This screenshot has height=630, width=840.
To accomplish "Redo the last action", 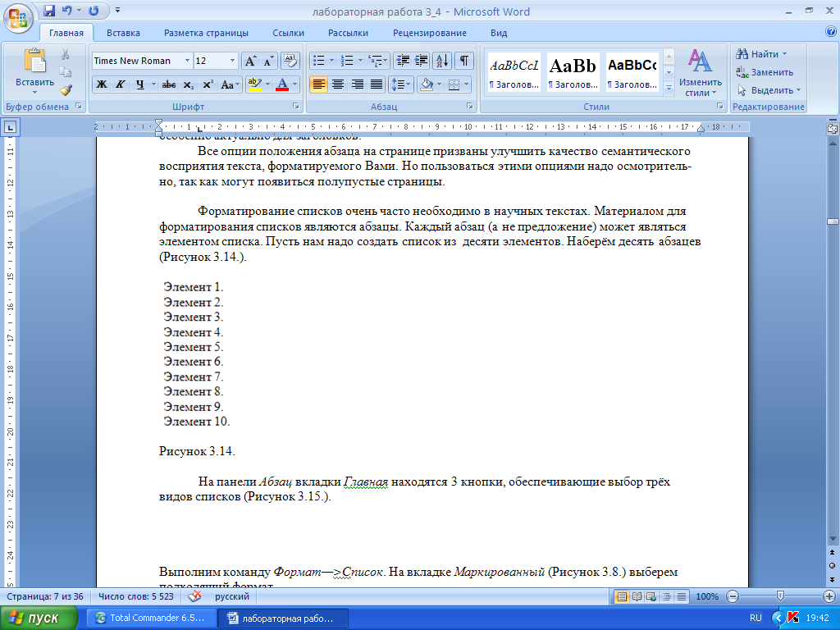I will tap(94, 10).
